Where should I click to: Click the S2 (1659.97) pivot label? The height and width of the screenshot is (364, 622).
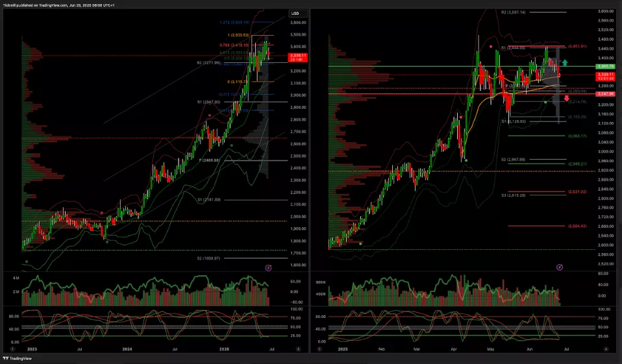(x=209, y=258)
